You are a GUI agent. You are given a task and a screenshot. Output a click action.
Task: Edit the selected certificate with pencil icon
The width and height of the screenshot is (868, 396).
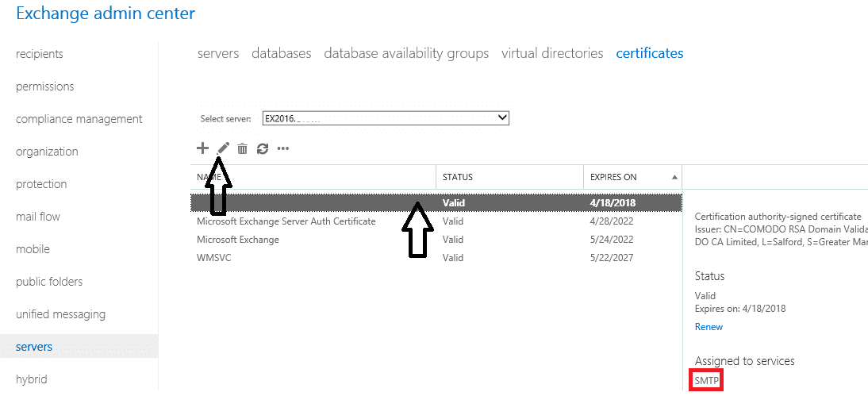(222, 148)
